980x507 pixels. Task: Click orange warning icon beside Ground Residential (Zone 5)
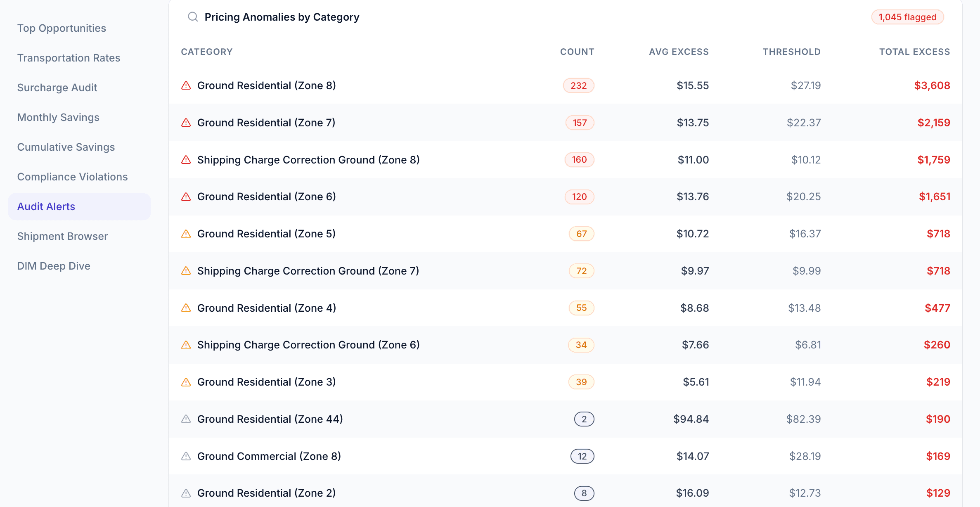tap(186, 234)
